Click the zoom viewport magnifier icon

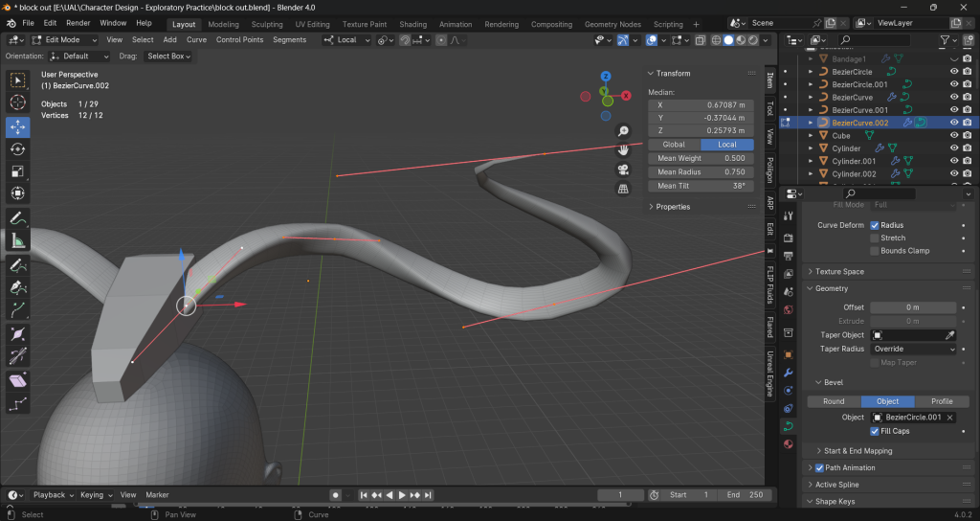[623, 131]
